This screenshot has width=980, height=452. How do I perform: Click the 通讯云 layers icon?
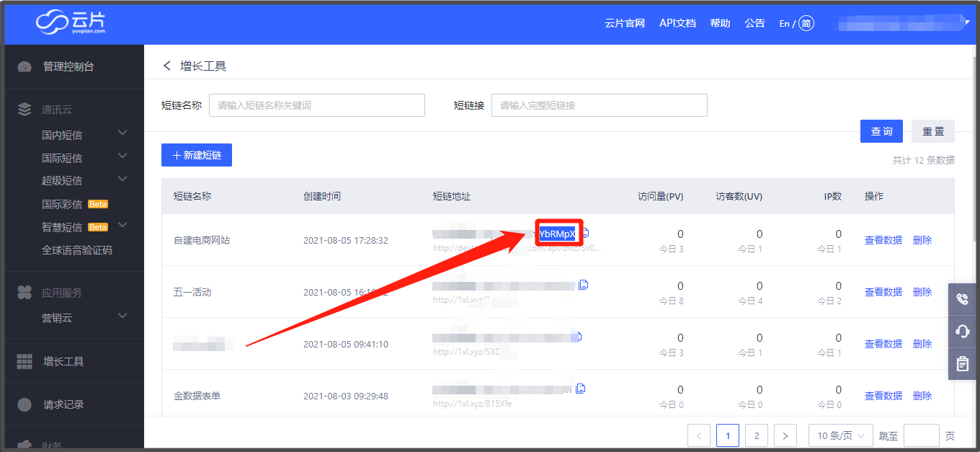coord(24,110)
